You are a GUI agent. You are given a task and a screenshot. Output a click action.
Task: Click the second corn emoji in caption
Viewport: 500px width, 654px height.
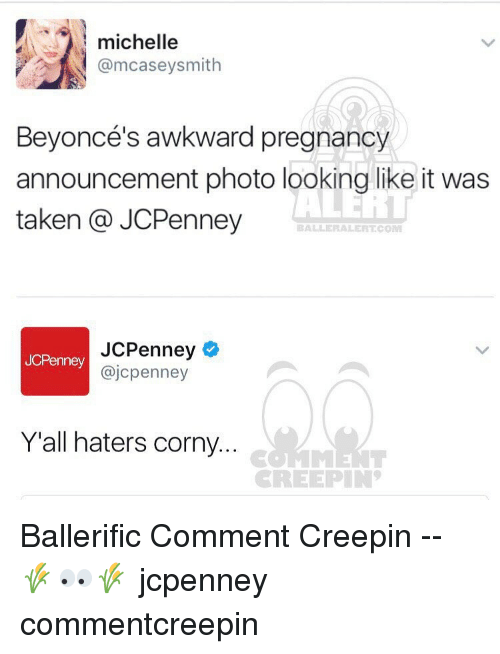(x=111, y=578)
